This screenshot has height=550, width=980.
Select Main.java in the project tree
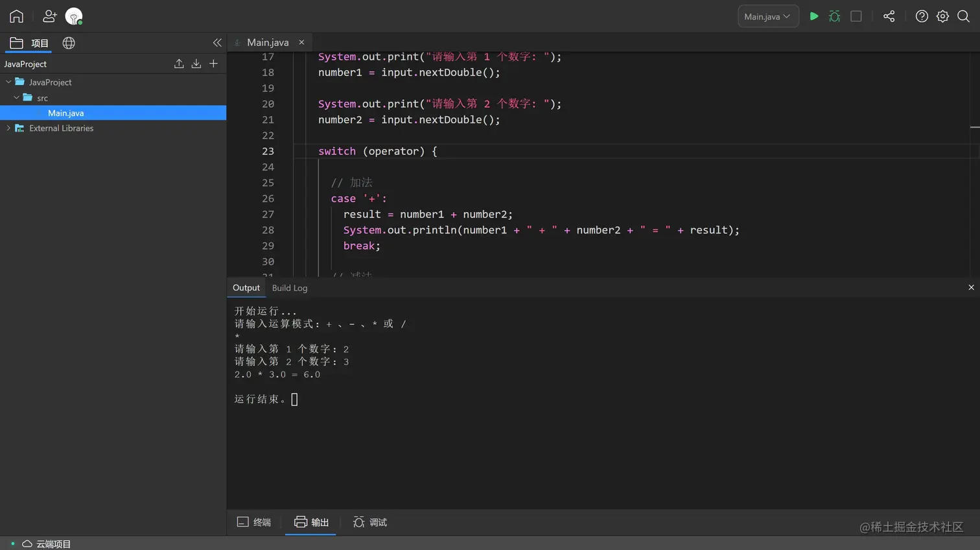[113, 113]
